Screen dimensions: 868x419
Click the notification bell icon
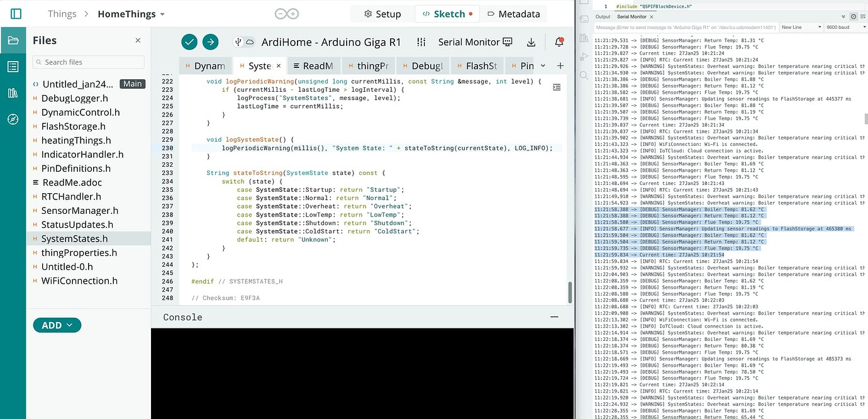pyautogui.click(x=559, y=42)
